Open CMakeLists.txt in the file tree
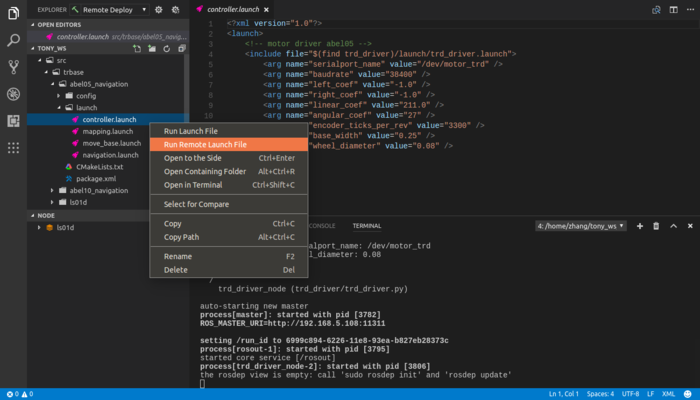This screenshot has width=700, height=400. point(100,167)
